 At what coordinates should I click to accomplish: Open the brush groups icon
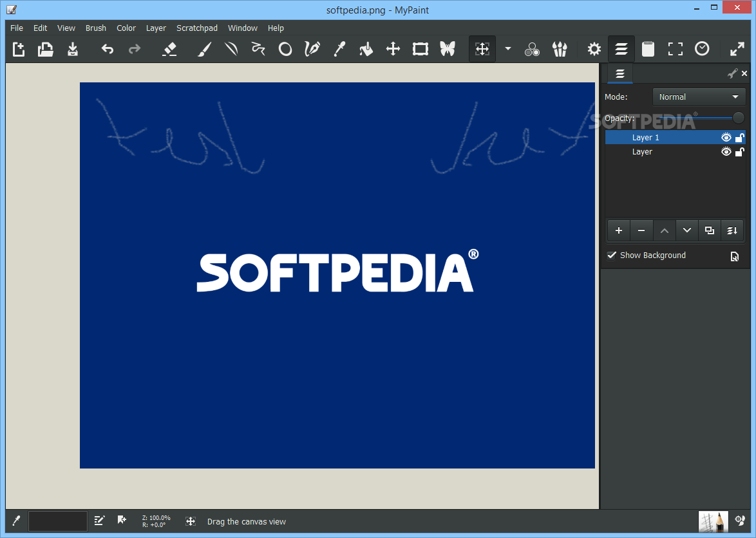[x=560, y=49]
